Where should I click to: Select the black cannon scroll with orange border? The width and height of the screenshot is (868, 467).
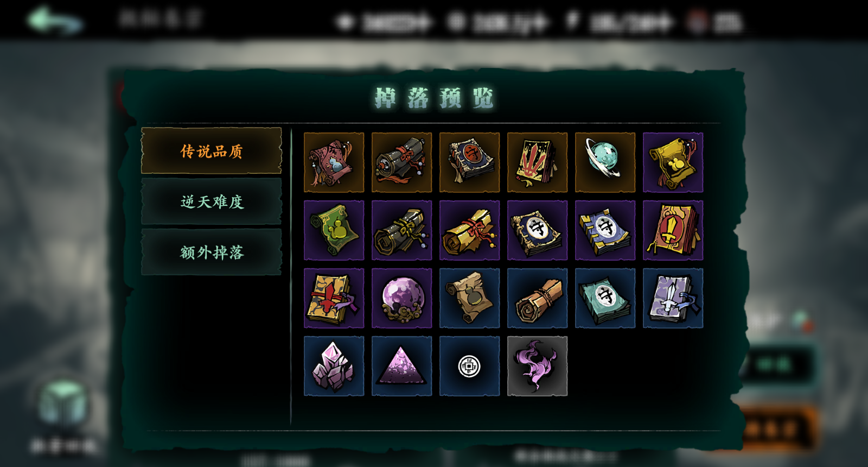click(401, 162)
